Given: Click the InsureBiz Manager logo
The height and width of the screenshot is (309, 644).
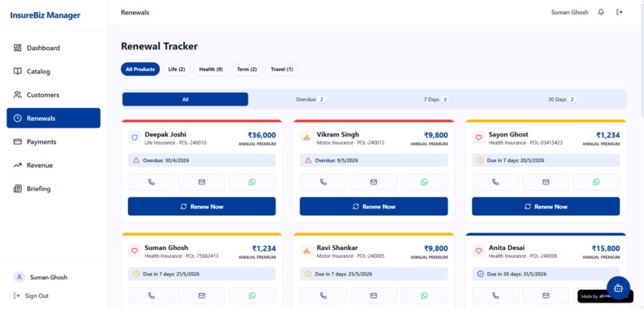Looking at the screenshot, I should 46,16.
